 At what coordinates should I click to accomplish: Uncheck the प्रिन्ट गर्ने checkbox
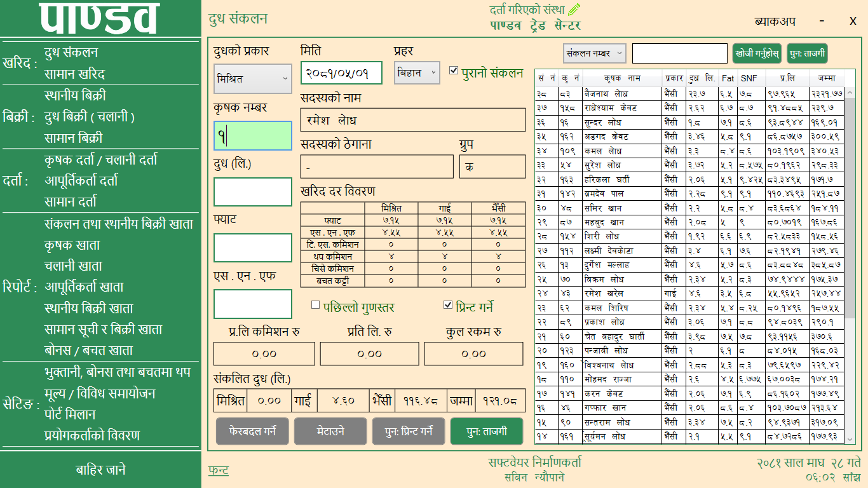[x=448, y=305]
